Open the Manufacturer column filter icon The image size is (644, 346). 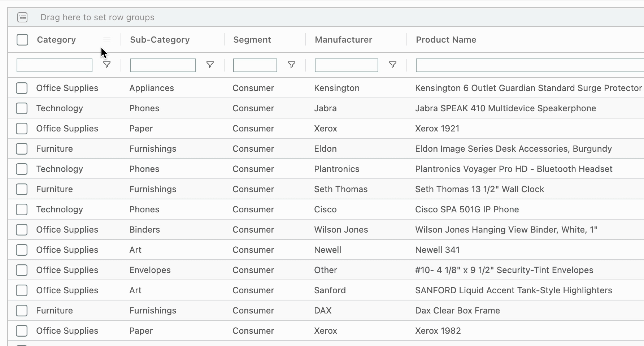pos(392,65)
